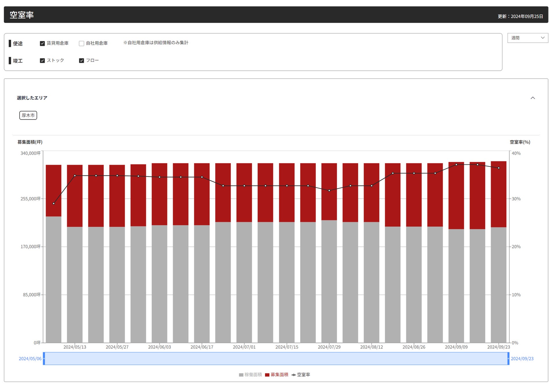The image size is (549, 392).
Task: Click the 2024/05/06 start date label
Action: [x=30, y=359]
